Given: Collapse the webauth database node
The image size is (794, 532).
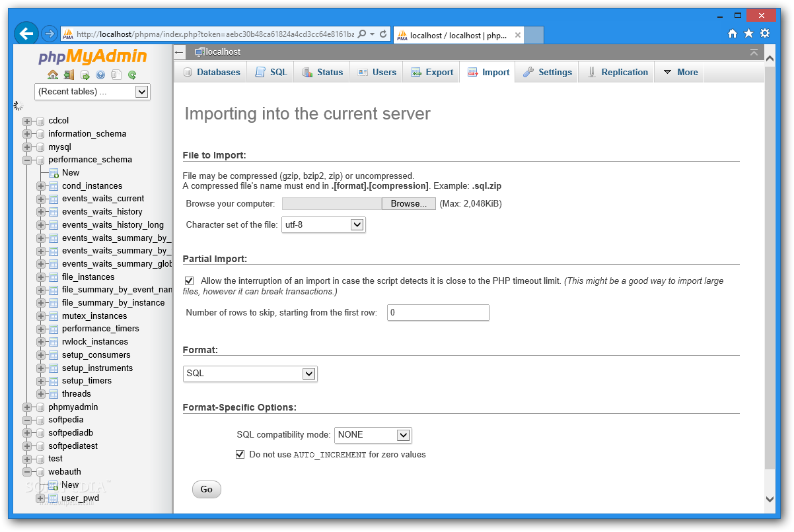Looking at the screenshot, I should pos(27,472).
